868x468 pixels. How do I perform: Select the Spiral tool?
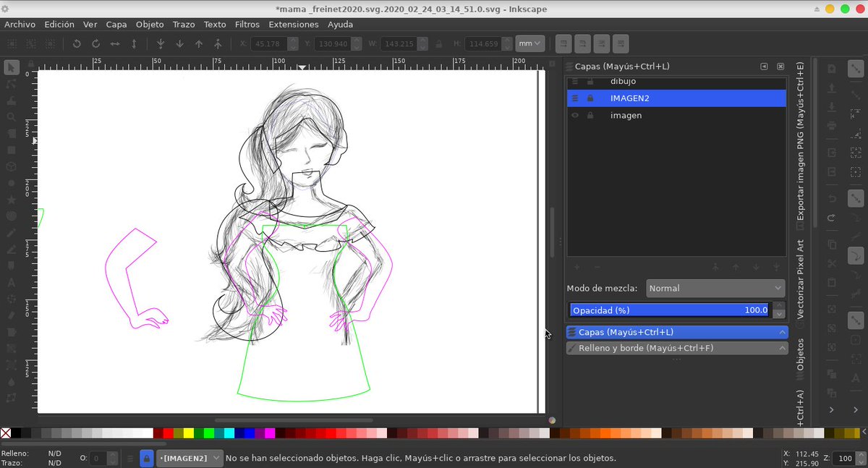tap(11, 216)
